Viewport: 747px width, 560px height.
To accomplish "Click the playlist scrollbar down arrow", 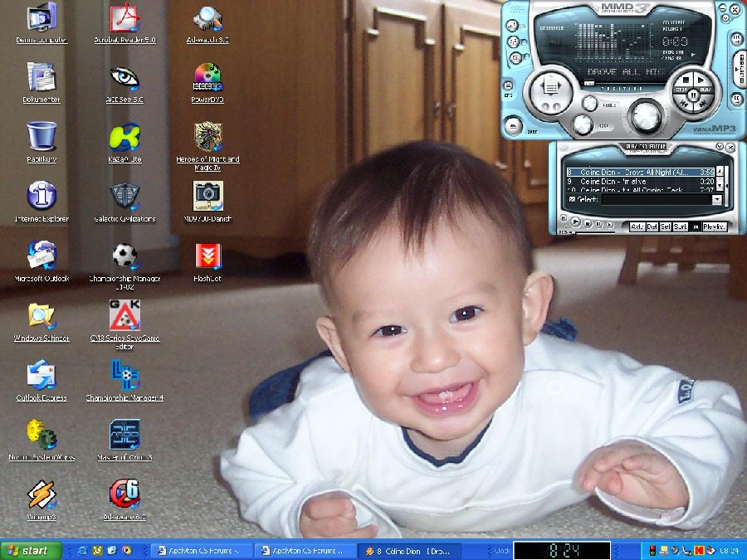I will click(x=720, y=186).
